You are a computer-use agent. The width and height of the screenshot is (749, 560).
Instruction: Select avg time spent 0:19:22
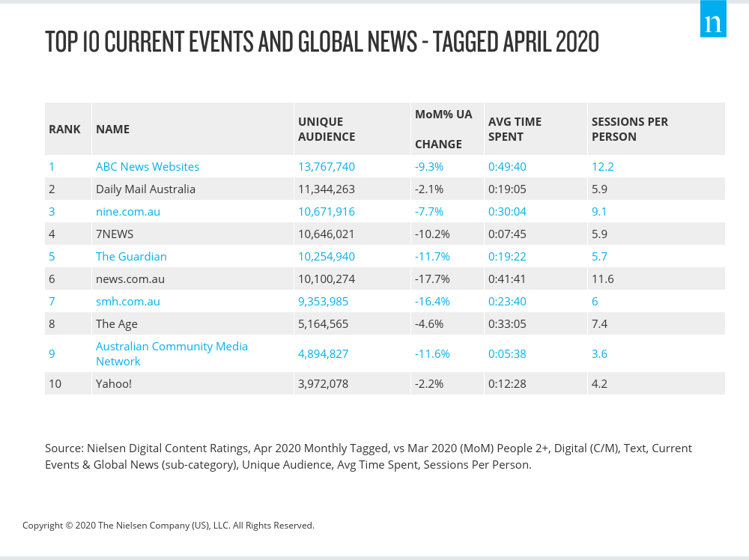(507, 256)
